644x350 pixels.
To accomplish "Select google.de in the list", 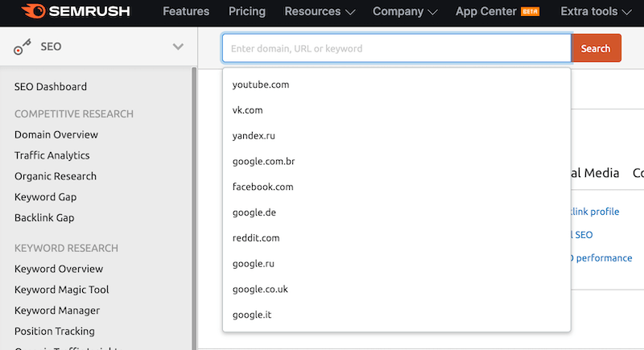I will click(396, 212).
